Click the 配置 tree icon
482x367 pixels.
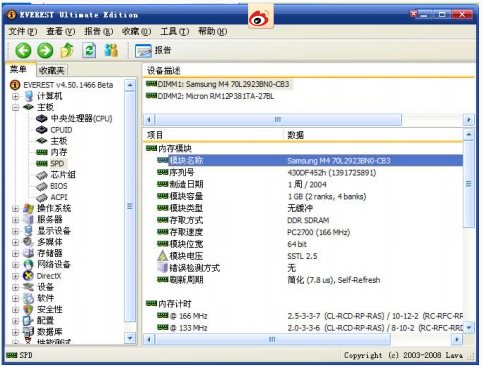(x=28, y=321)
